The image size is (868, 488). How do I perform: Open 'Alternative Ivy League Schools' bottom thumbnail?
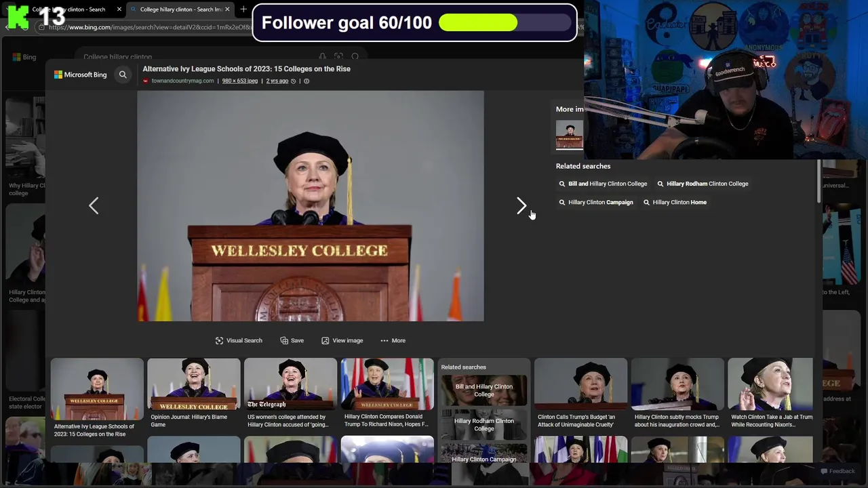tap(97, 389)
